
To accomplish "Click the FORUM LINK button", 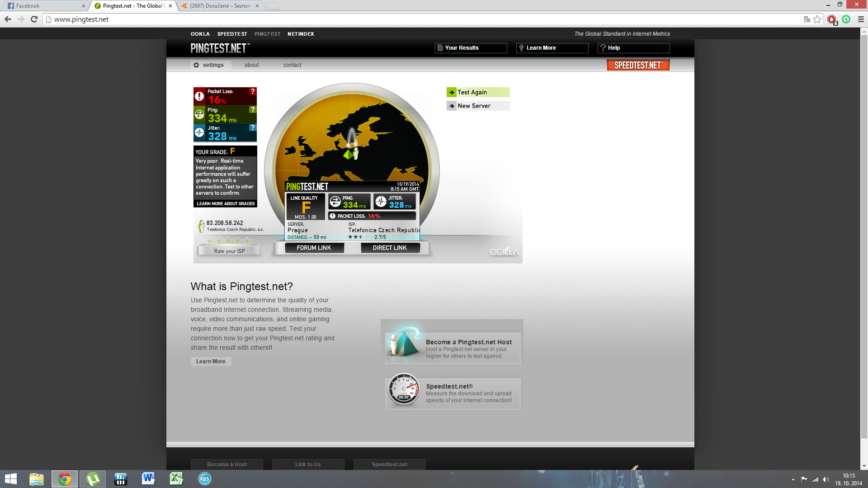I will [x=314, y=248].
